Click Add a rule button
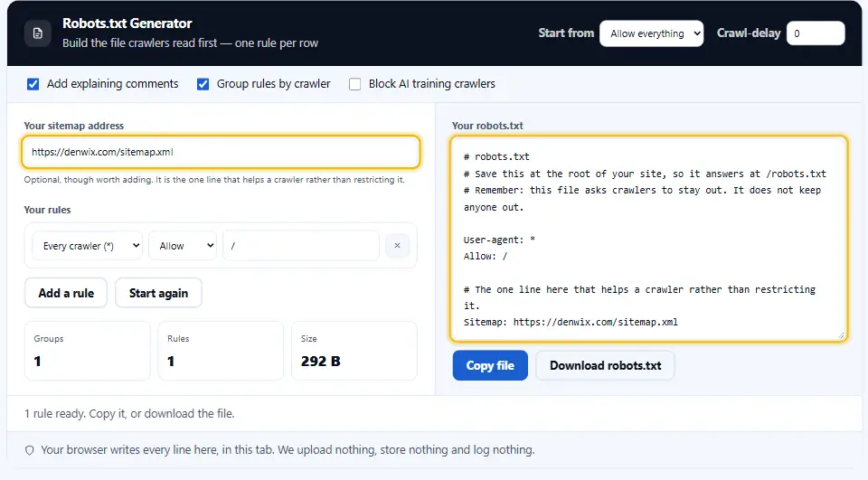The height and width of the screenshot is (480, 868). point(66,293)
